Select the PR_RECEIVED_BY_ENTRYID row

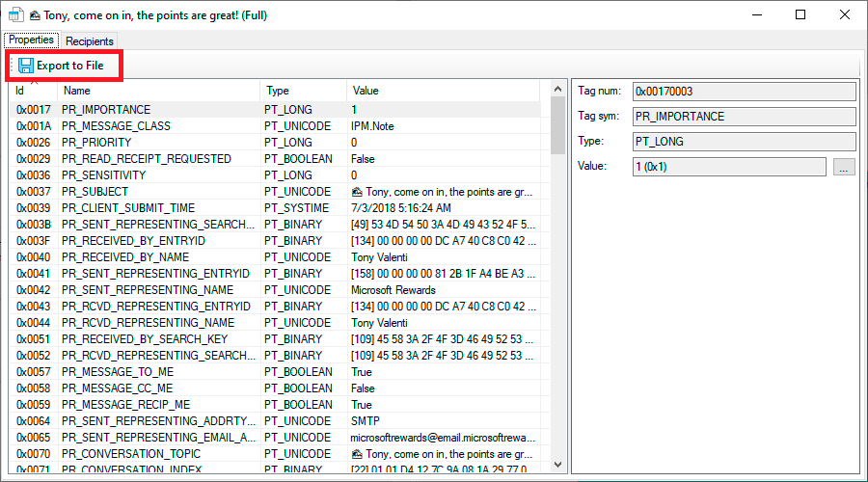275,241
